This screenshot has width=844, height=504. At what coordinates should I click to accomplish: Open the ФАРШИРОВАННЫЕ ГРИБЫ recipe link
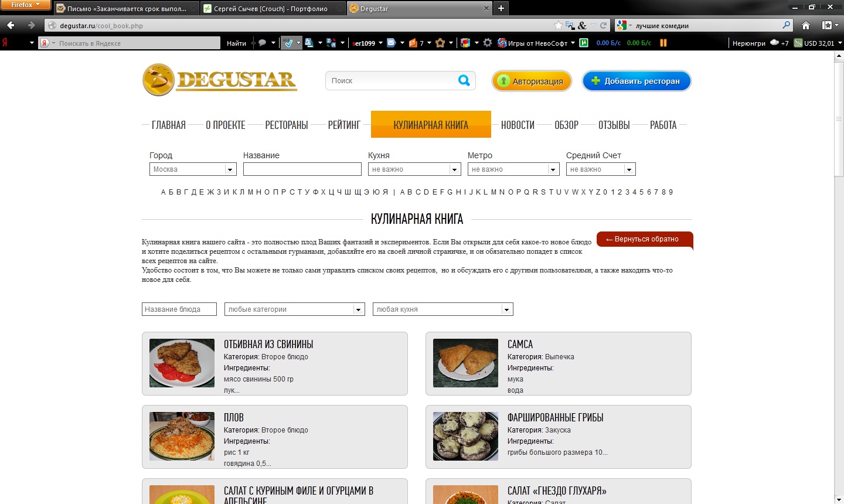click(x=555, y=418)
